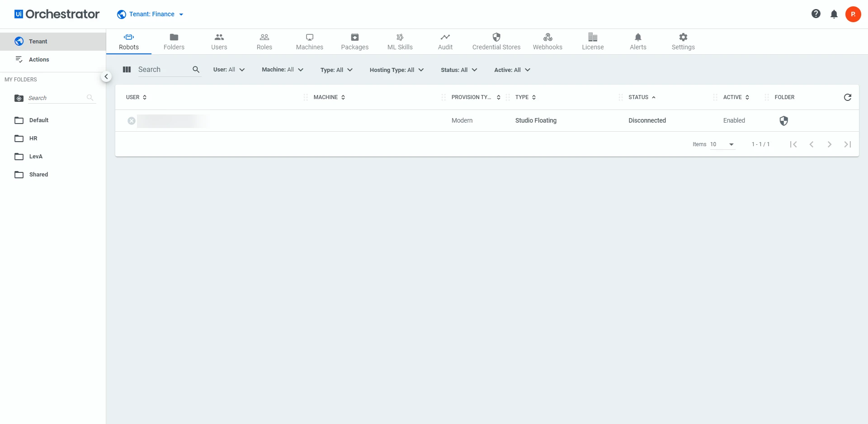The image size is (868, 424).
Task: Open Actions in the sidebar
Action: point(53,59)
